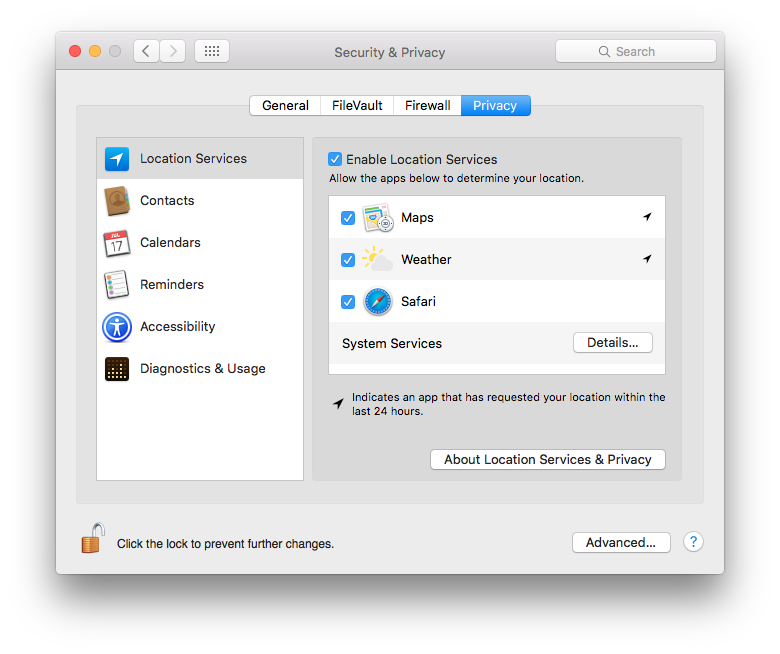The height and width of the screenshot is (654, 780).
Task: Open the Calendars icon in sidebar
Action: [117, 243]
